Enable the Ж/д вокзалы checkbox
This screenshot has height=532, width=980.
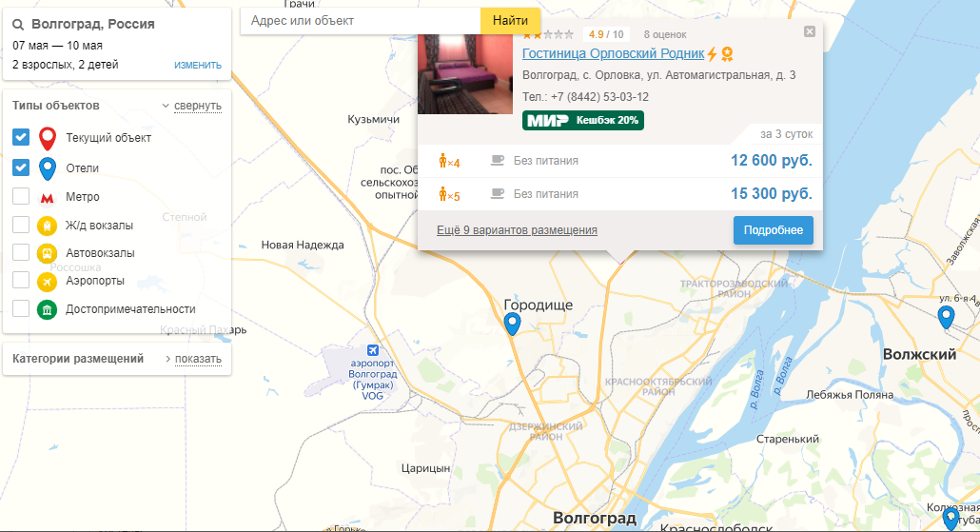click(x=21, y=225)
